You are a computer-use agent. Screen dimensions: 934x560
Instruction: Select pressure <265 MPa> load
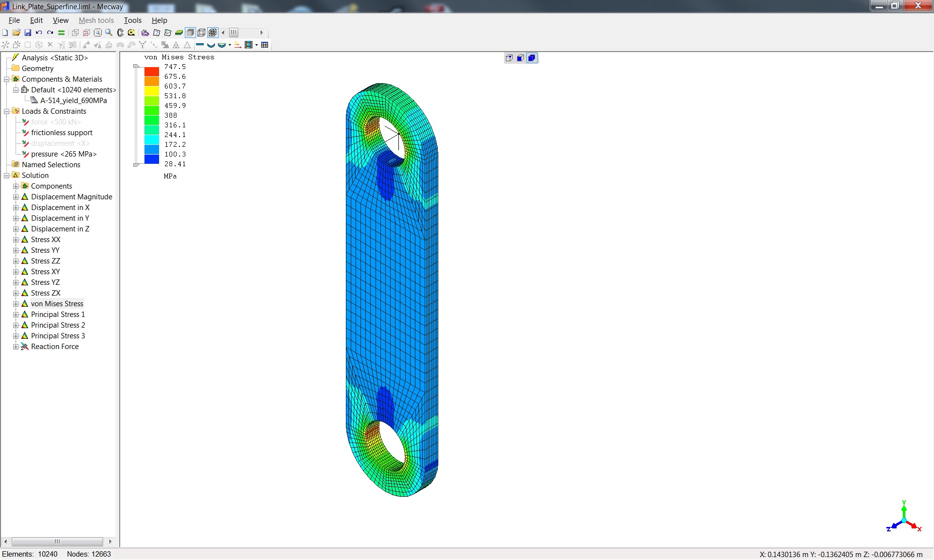tap(64, 154)
